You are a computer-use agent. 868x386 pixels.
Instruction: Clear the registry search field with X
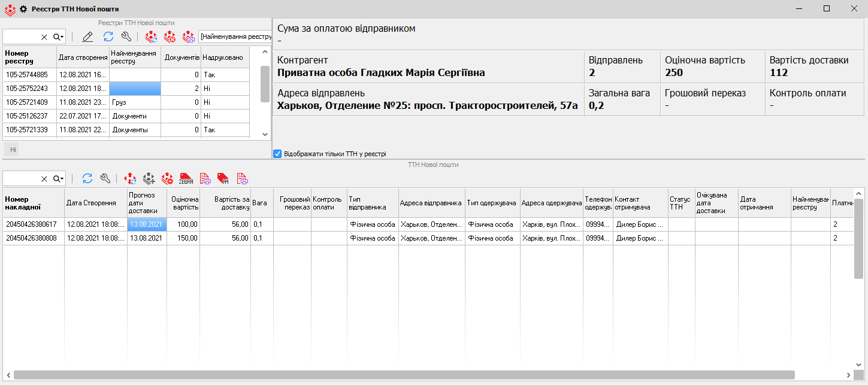point(44,37)
